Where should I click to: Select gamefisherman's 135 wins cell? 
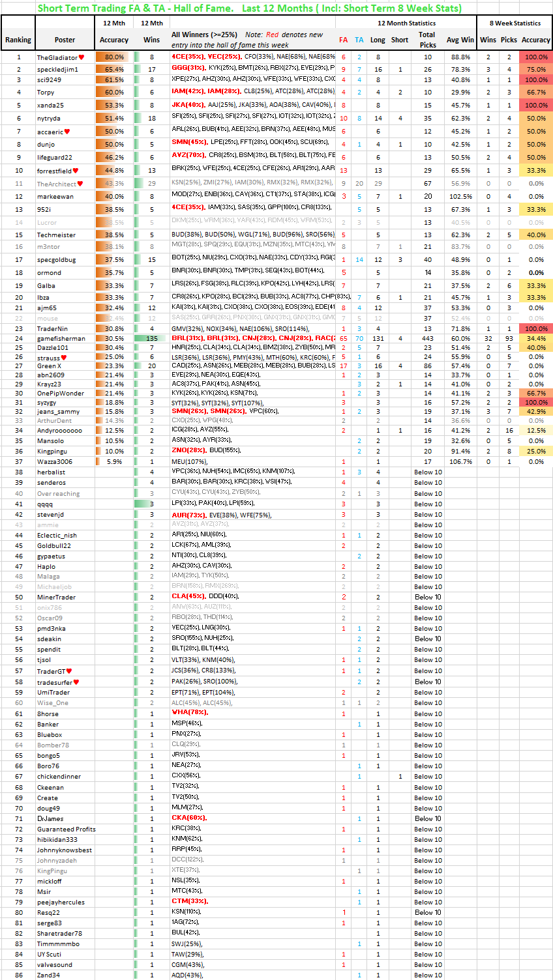151,338
